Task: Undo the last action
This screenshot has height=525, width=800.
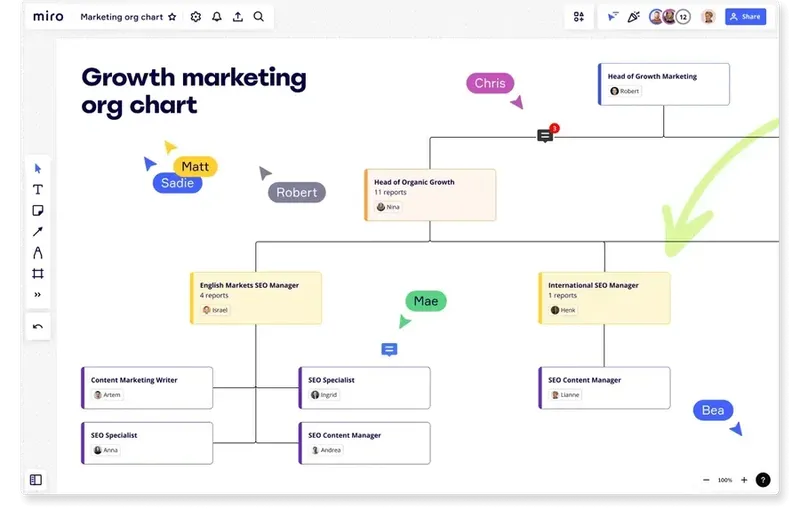Action: pyautogui.click(x=38, y=327)
